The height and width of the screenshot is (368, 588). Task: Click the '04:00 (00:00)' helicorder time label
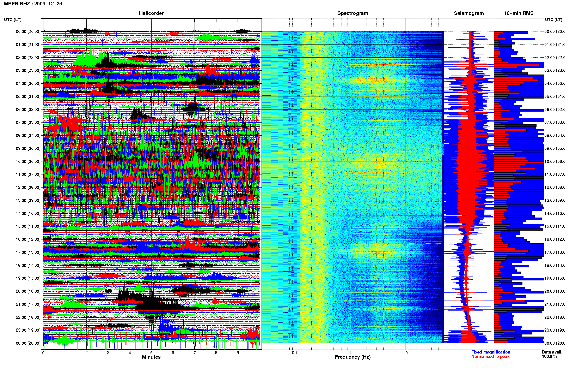coord(28,83)
